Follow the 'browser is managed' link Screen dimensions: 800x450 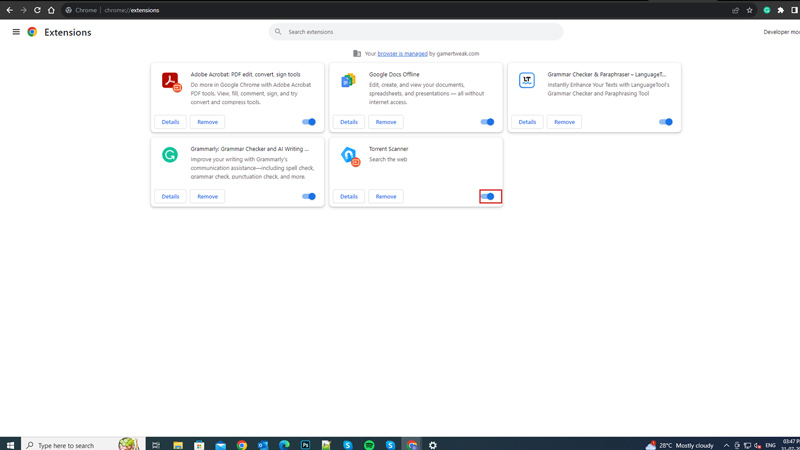403,54
